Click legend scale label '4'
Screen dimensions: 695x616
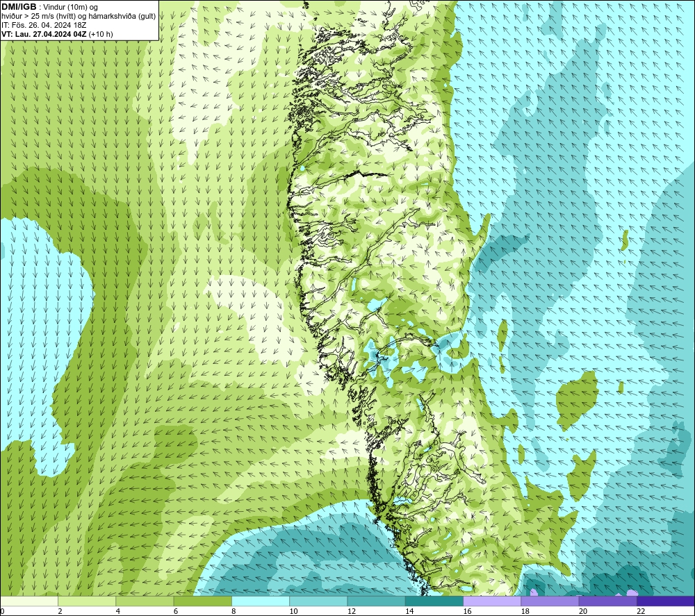pyautogui.click(x=118, y=612)
